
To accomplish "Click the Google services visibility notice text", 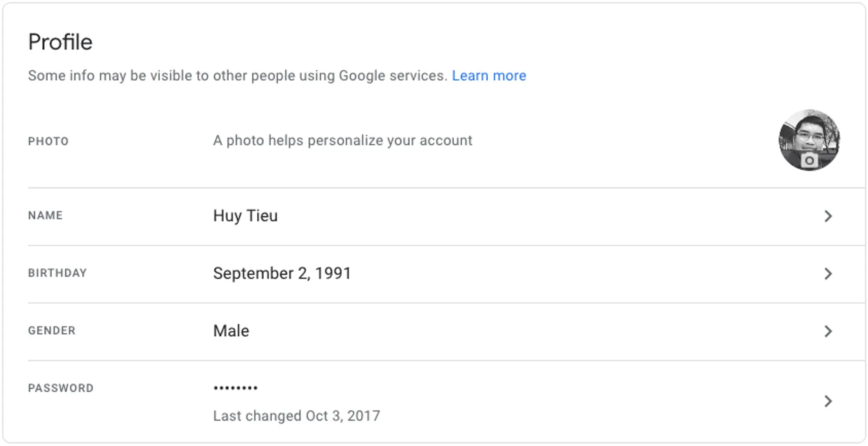I will (237, 75).
